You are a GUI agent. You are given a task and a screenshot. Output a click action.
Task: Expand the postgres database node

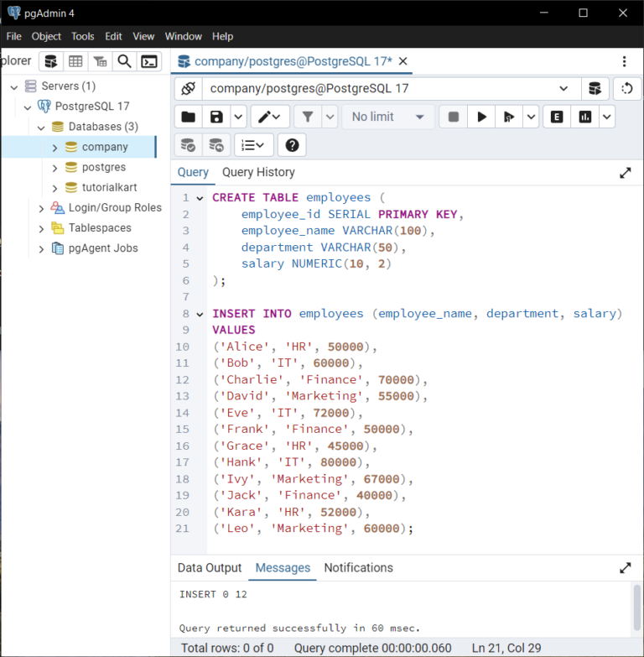[55, 168]
